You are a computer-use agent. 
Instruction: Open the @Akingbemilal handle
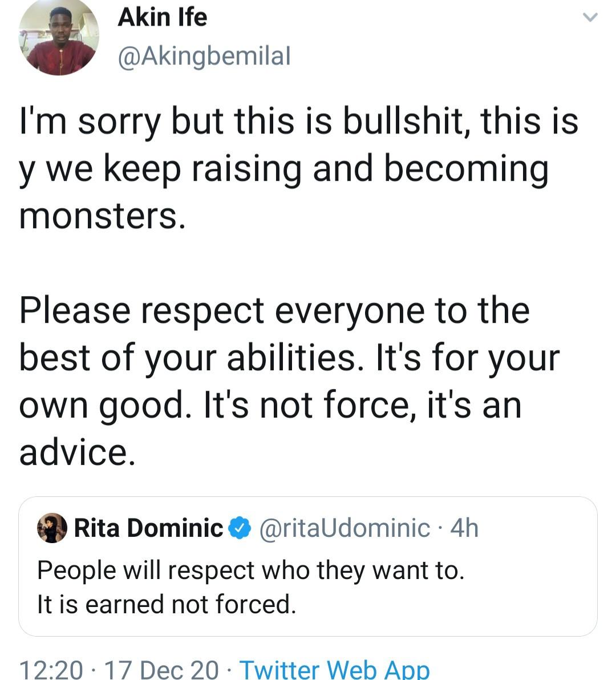pyautogui.click(x=204, y=56)
